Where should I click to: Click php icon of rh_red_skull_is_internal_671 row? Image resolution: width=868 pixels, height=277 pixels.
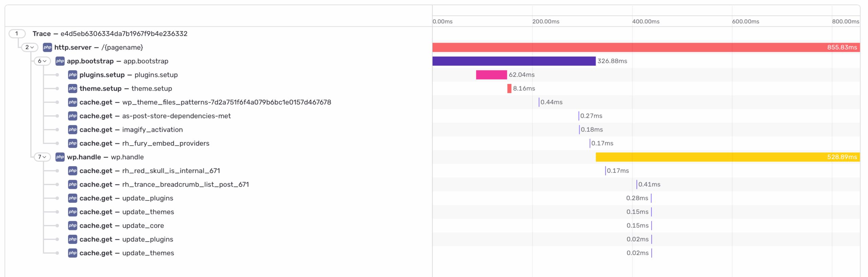pos(73,171)
